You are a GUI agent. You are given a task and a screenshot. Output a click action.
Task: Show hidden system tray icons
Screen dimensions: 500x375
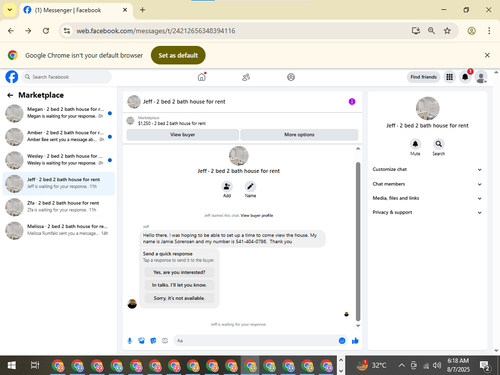click(402, 366)
